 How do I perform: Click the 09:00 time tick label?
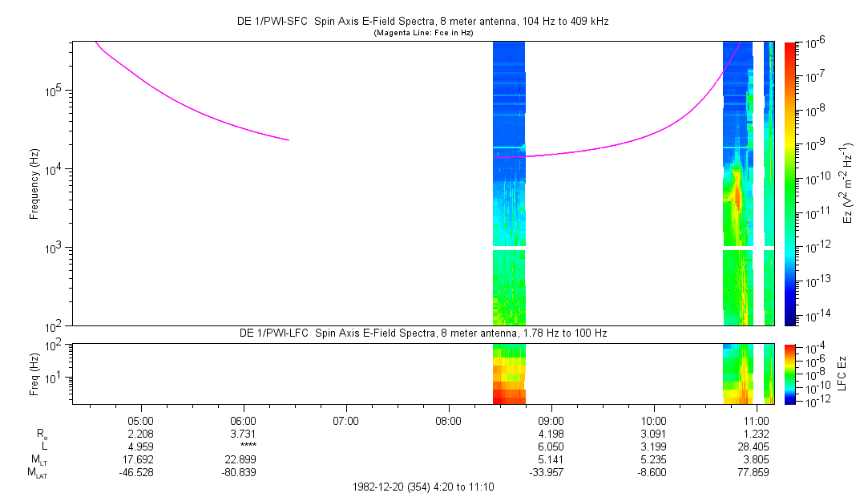(x=551, y=419)
